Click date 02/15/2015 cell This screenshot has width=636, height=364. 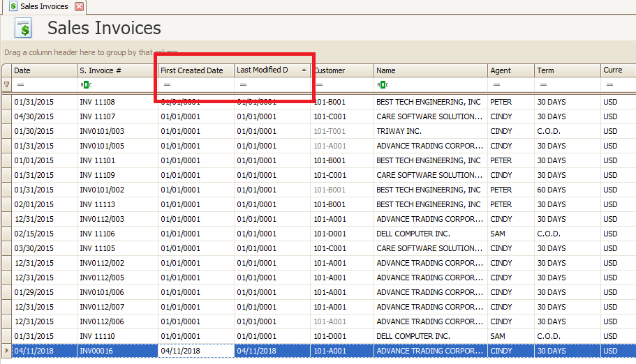pyautogui.click(x=44, y=234)
